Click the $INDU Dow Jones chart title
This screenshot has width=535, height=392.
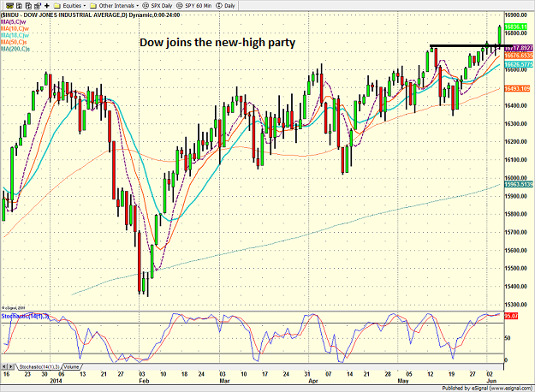click(91, 15)
